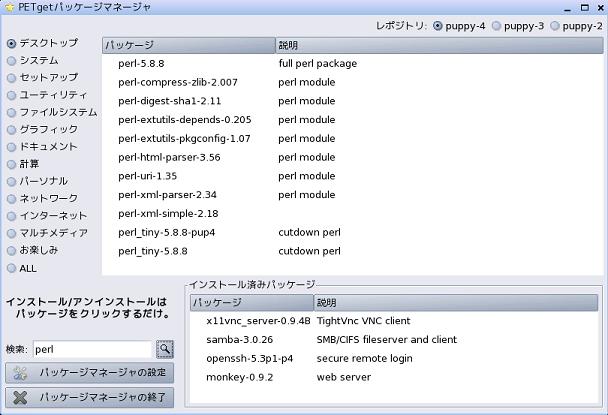The width and height of the screenshot is (608, 415).
Task: Click installed x11vnc_server-0.9.4B package
Action: click(258, 321)
